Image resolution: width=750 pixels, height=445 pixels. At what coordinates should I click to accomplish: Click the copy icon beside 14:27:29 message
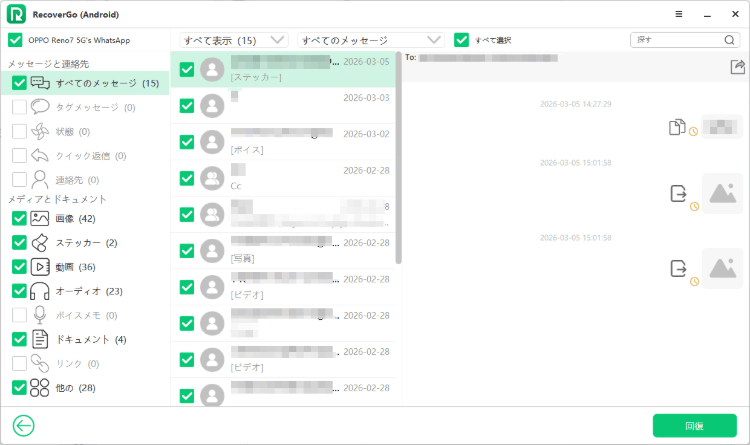pos(677,127)
